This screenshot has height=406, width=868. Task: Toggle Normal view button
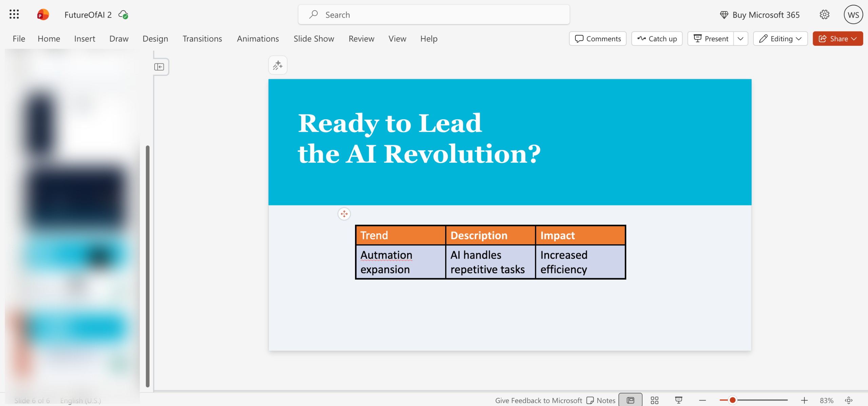point(630,400)
